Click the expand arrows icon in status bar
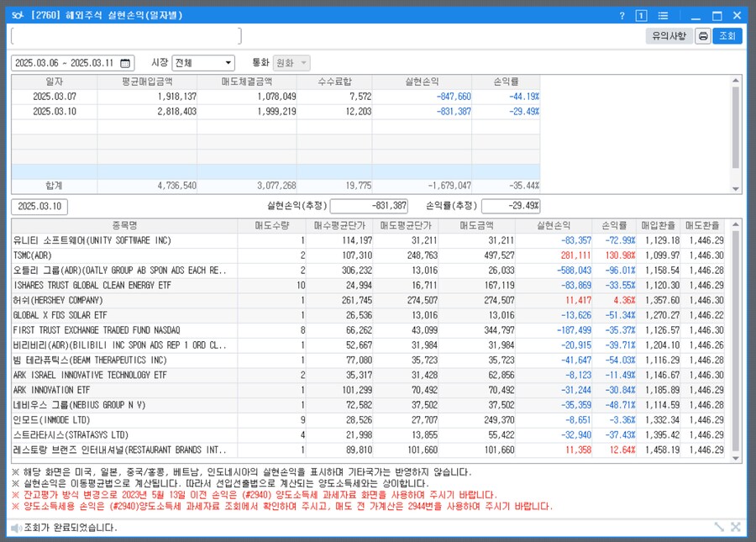Screen dimensions: 756x542 (x=735, y=527)
